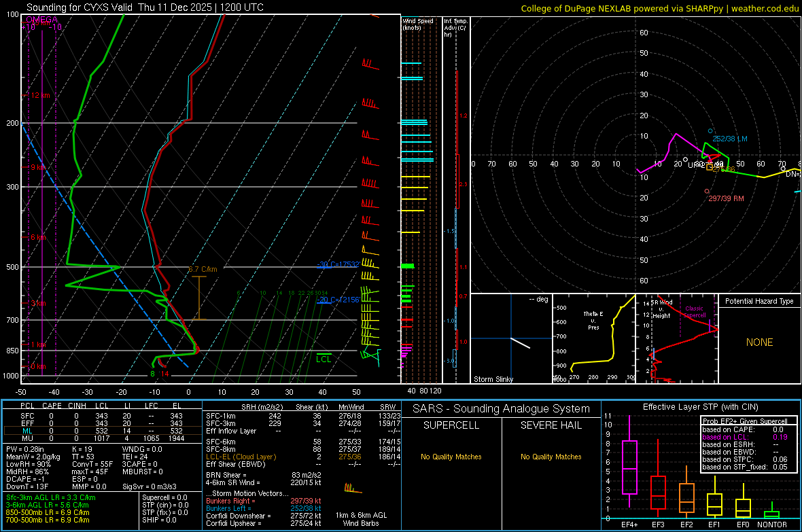The width and height of the screenshot is (802, 532).
Task: Click the -20 C=12158' height label
Action: (x=338, y=300)
